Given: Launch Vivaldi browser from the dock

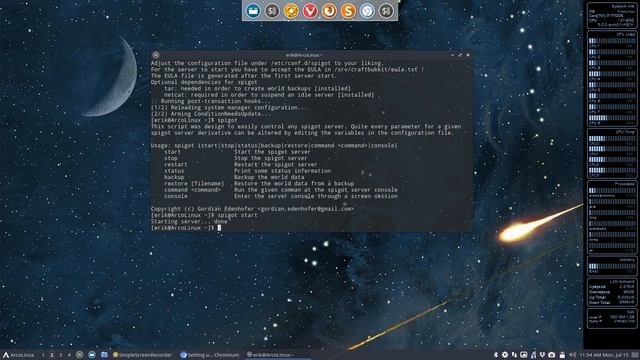Looking at the screenshot, I should (310, 11).
